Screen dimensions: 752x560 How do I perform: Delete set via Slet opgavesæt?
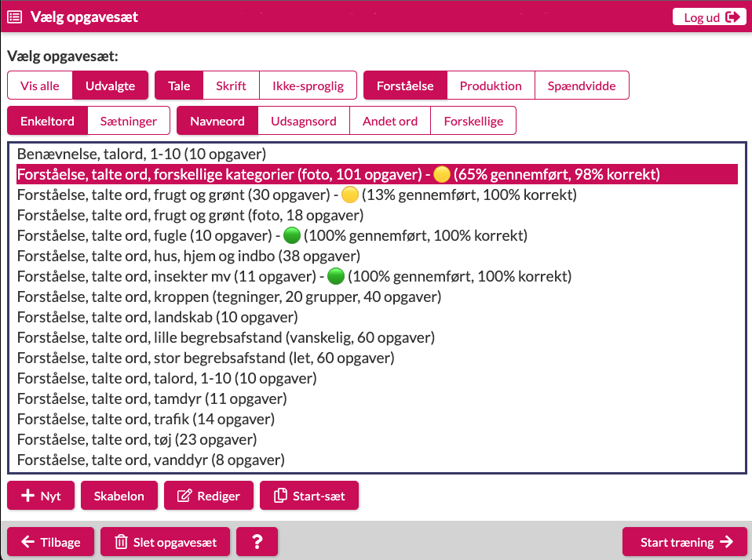click(165, 542)
